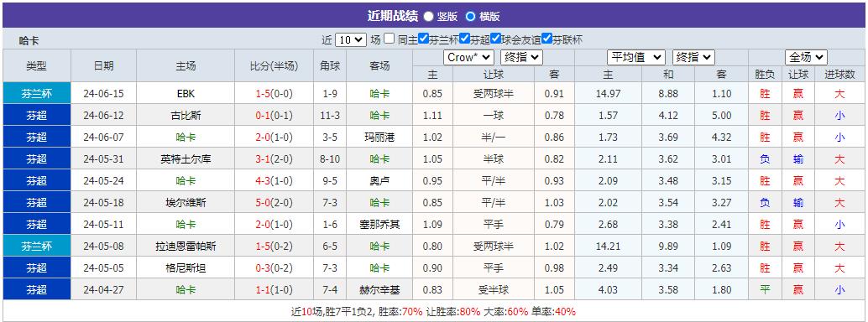The height and width of the screenshot is (322, 868).
Task: Click the home 哈卡 link on 24-06-07 row
Action: pyautogui.click(x=186, y=138)
